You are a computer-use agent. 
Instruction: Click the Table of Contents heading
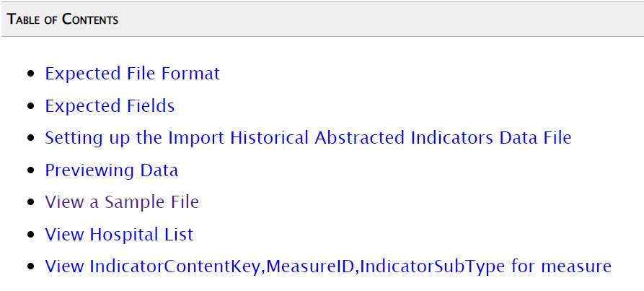tap(63, 19)
